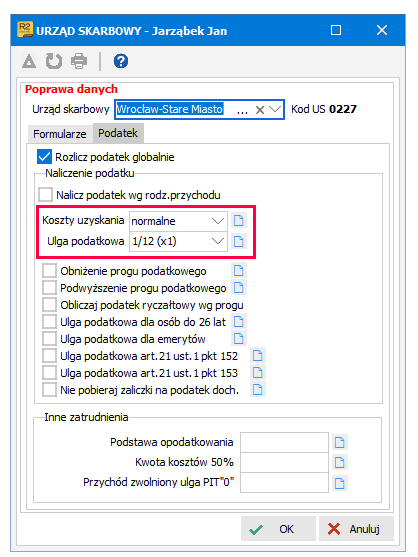Switch to the Formularze tab
418x557 pixels.
(x=60, y=134)
